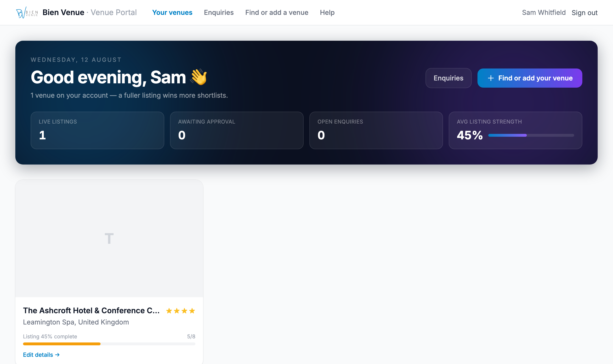Image resolution: width=613 pixels, height=364 pixels.
Task: Open Find or add a venue nav item
Action: 277,12
